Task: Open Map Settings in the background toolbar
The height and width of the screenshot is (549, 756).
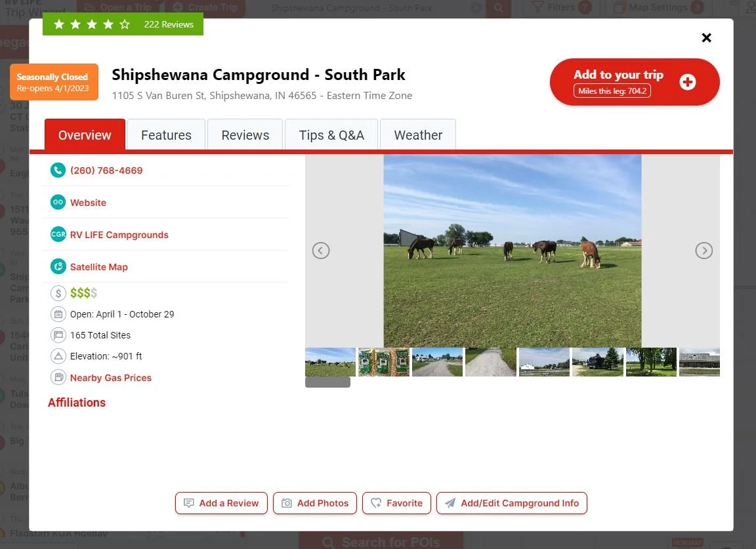Action: (658, 7)
